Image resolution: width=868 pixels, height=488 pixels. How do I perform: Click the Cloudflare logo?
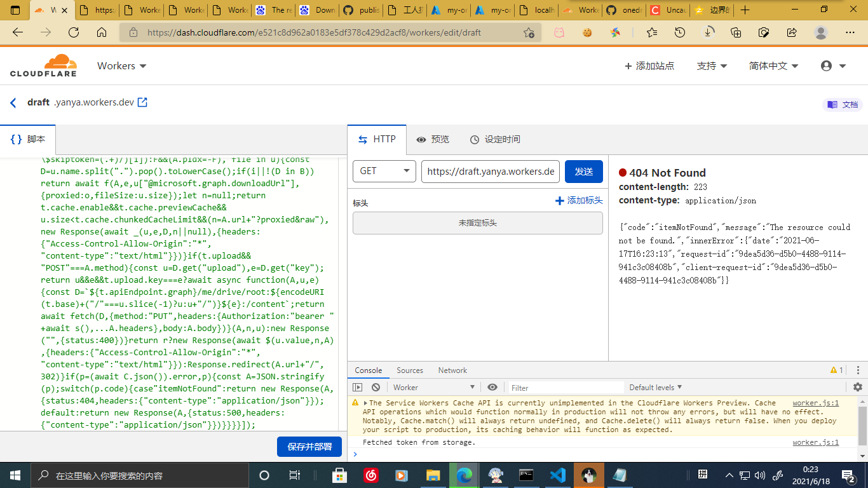(x=43, y=65)
